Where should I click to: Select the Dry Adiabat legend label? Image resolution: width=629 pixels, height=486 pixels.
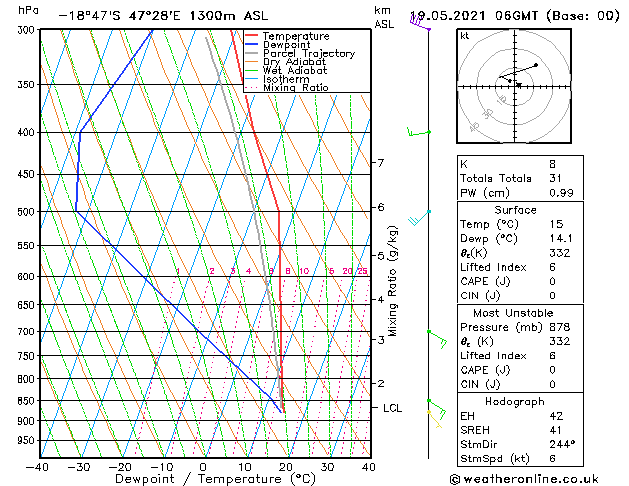click(294, 62)
